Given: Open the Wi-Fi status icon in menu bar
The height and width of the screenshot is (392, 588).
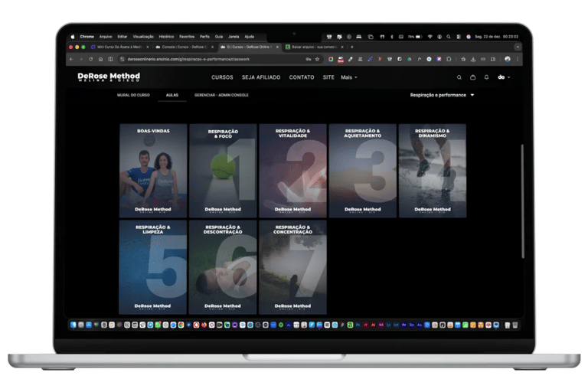Looking at the screenshot, I should click(430, 37).
